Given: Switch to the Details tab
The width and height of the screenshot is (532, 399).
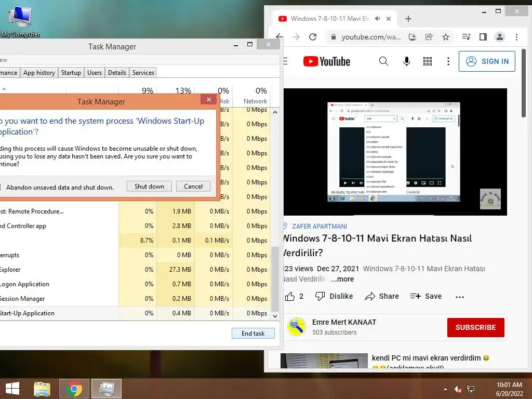Looking at the screenshot, I should 117,73.
